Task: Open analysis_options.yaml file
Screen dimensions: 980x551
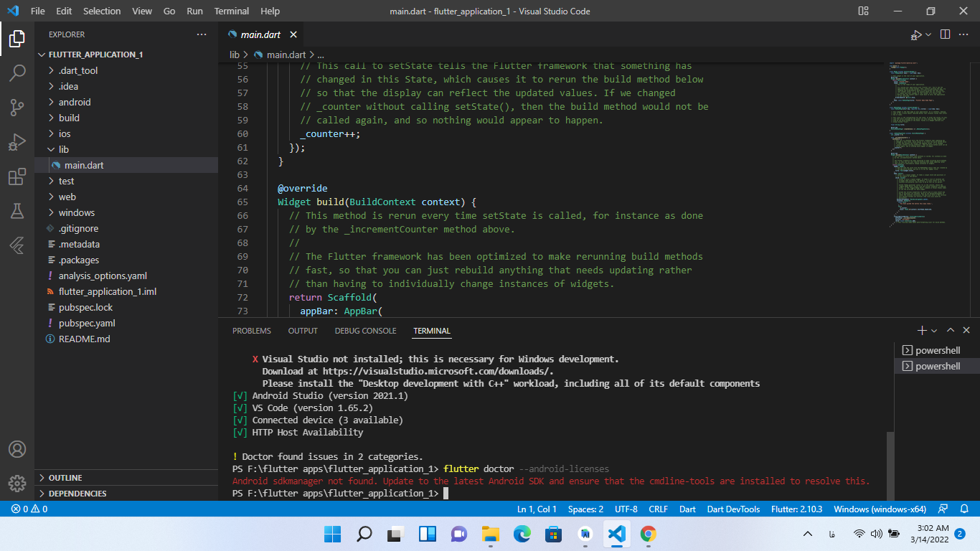Action: click(x=126, y=275)
